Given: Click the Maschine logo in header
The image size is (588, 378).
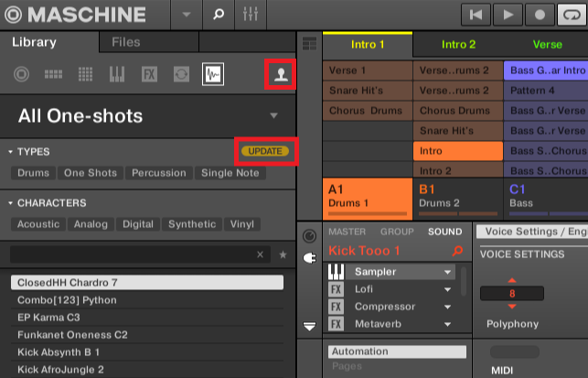Looking at the screenshot, I should [x=75, y=15].
